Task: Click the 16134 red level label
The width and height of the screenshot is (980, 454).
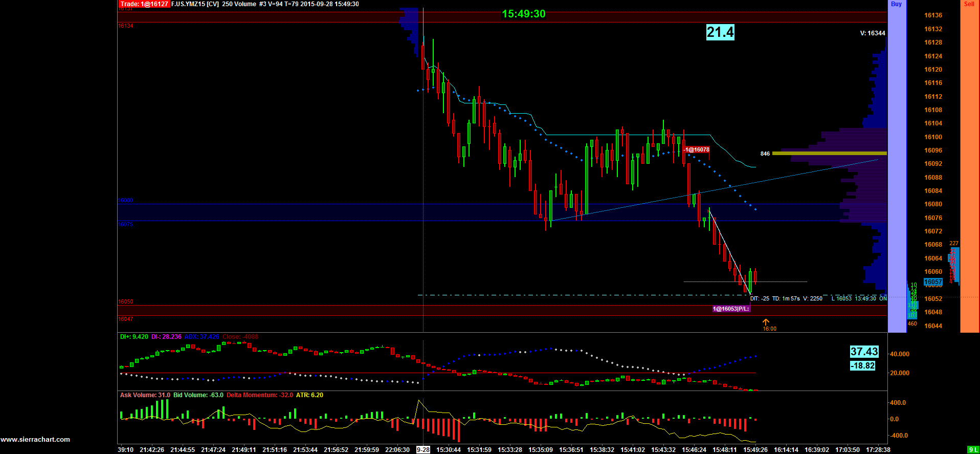Action: 125,26
